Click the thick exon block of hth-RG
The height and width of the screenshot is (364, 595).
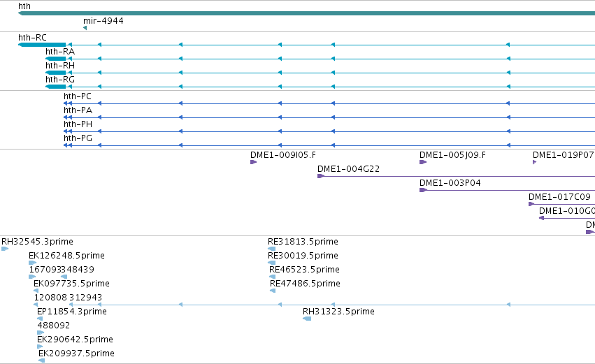(x=55, y=87)
